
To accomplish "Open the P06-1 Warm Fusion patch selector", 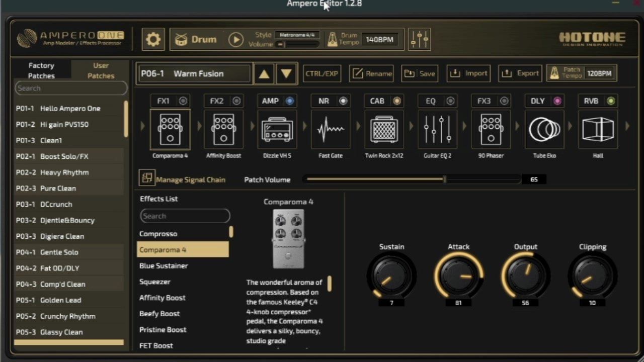I will [x=194, y=74].
